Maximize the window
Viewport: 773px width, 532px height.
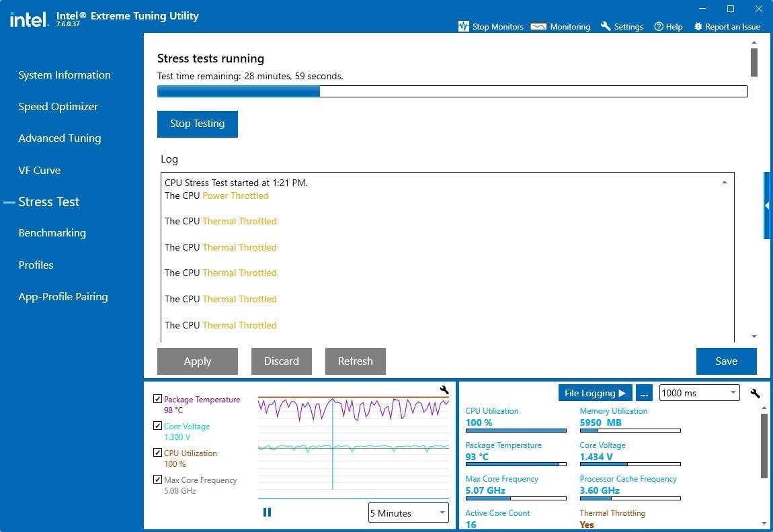731,9
